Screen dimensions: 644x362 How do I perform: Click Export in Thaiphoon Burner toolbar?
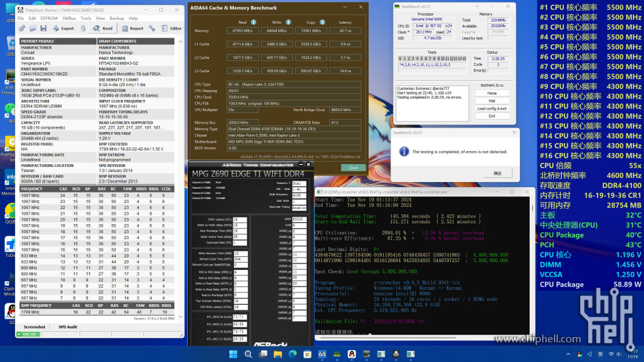[64, 28]
